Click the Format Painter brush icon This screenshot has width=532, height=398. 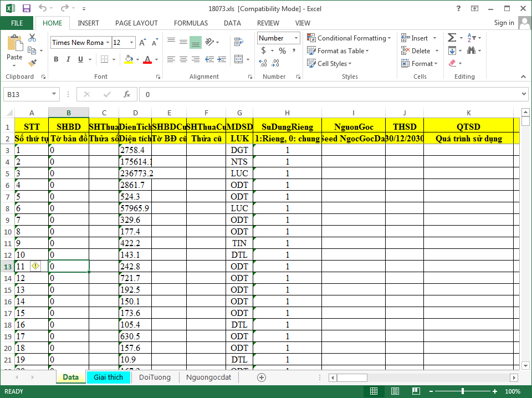[x=32, y=63]
